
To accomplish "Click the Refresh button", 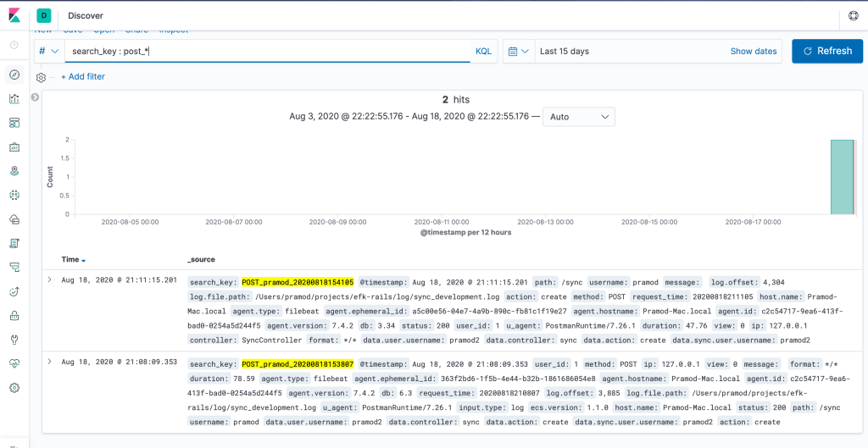I will tap(826, 51).
